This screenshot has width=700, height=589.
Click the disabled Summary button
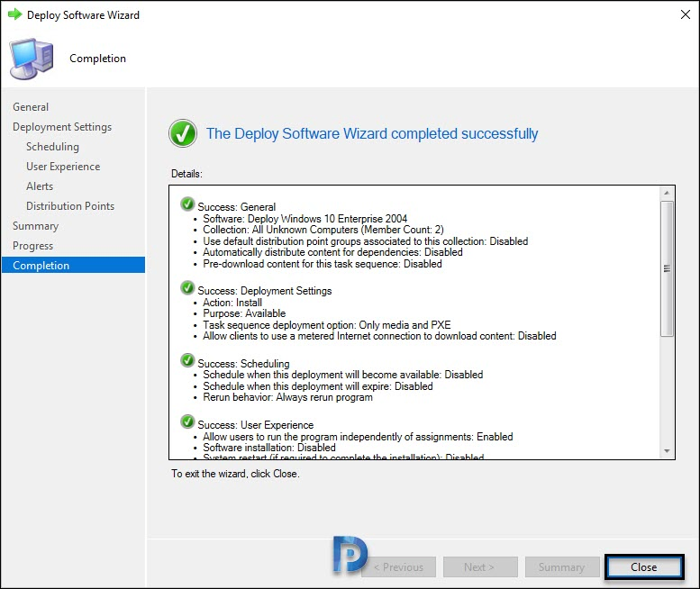click(561, 567)
